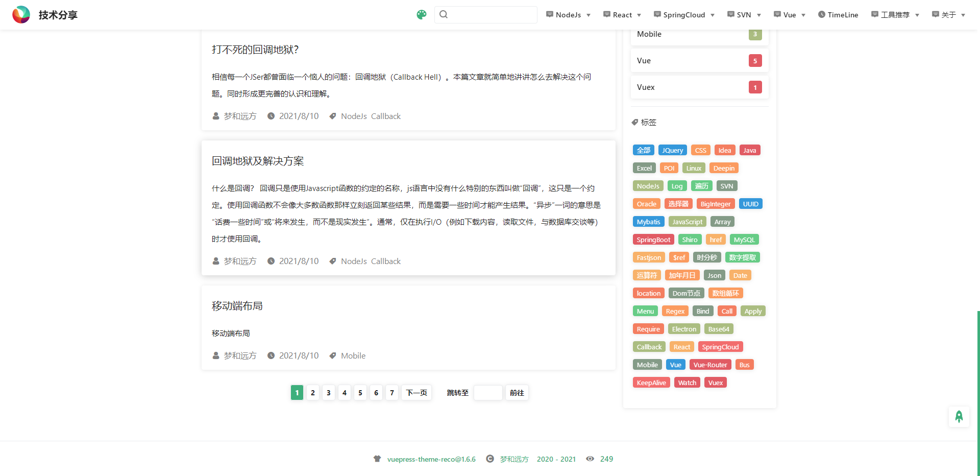Image resolution: width=980 pixels, height=476 pixels.
Task: Select the sidebar SpringCloud tag
Action: point(720,347)
